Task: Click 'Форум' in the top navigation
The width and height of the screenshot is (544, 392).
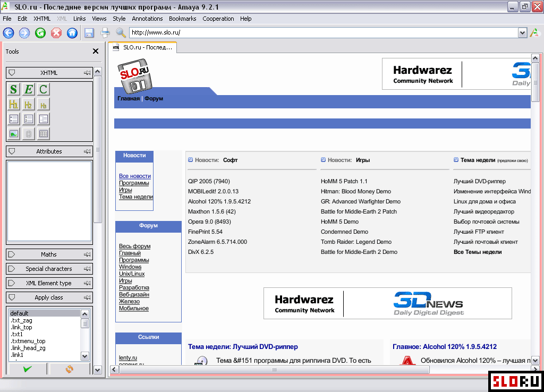Action: coord(154,98)
